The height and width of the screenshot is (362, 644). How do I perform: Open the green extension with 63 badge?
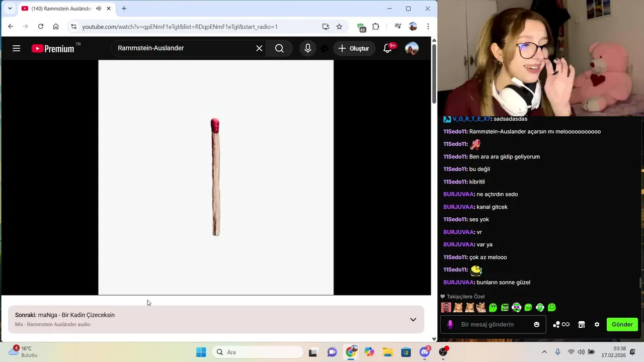point(361,27)
